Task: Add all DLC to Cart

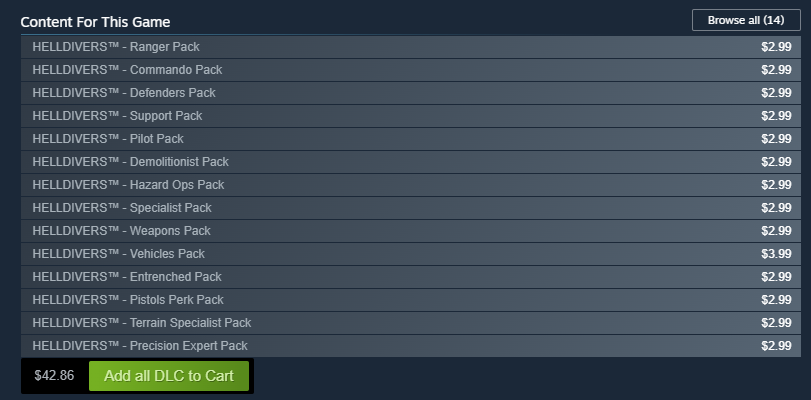Action: click(x=169, y=376)
